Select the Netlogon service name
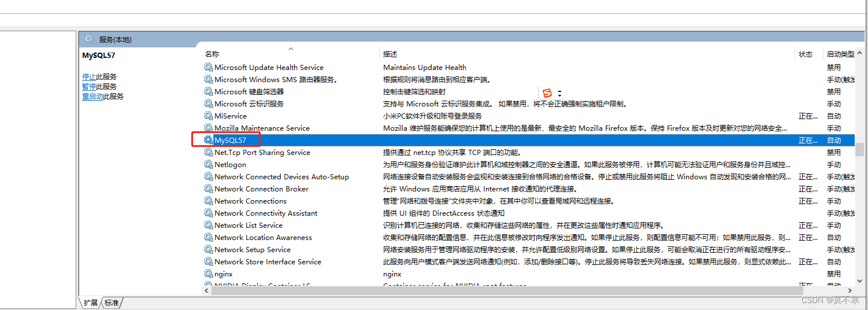 click(230, 164)
